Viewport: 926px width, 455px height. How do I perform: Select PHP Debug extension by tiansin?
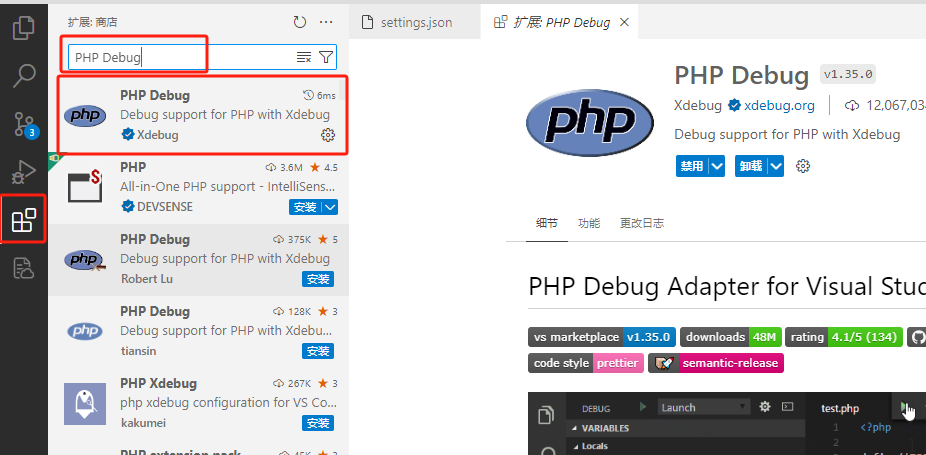[199, 332]
